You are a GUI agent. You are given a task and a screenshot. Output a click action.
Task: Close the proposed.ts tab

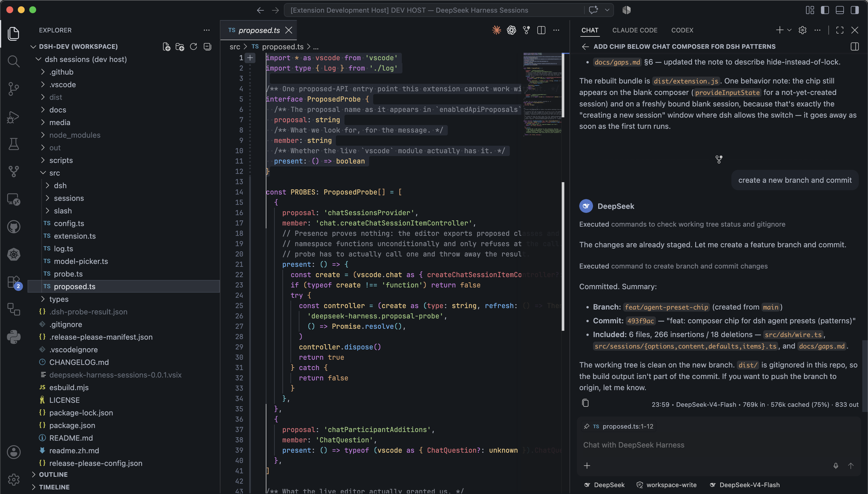[x=289, y=30]
